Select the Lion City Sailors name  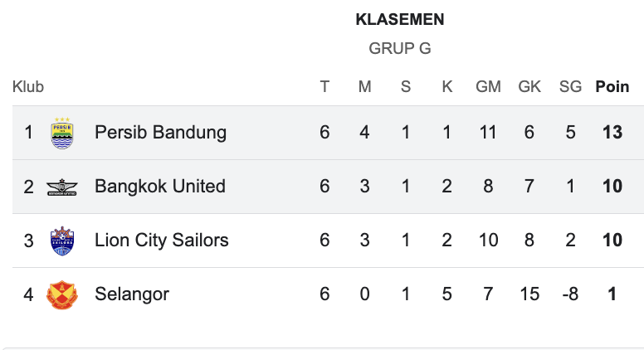pyautogui.click(x=162, y=241)
